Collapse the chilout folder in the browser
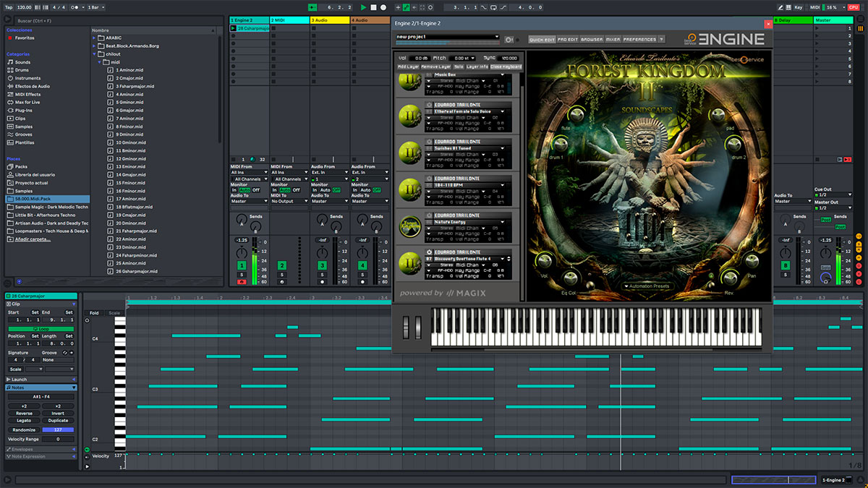The width and height of the screenshot is (868, 488). coord(95,53)
